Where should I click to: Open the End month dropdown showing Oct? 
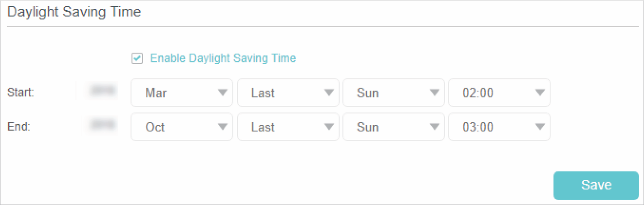[x=177, y=127]
